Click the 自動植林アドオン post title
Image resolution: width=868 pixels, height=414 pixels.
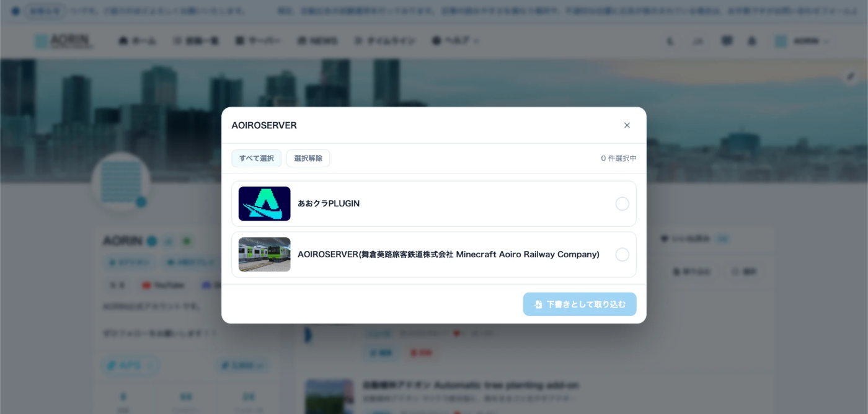pyautogui.click(x=471, y=385)
